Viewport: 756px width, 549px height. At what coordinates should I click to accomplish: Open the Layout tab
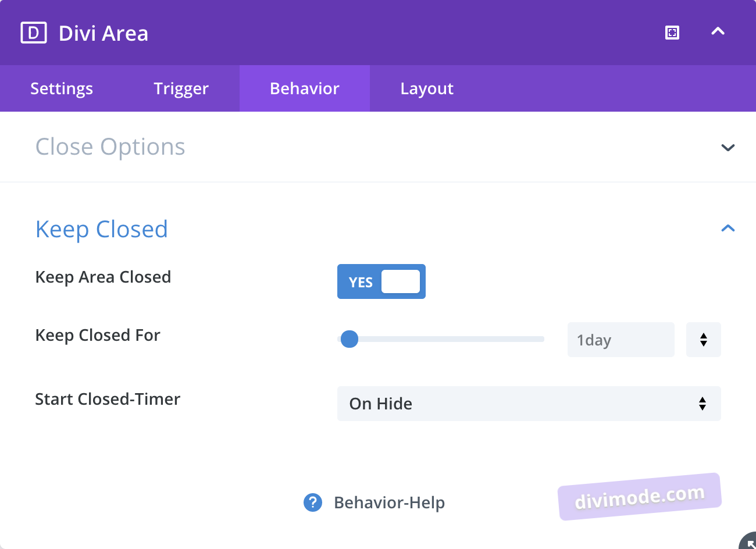click(x=427, y=88)
